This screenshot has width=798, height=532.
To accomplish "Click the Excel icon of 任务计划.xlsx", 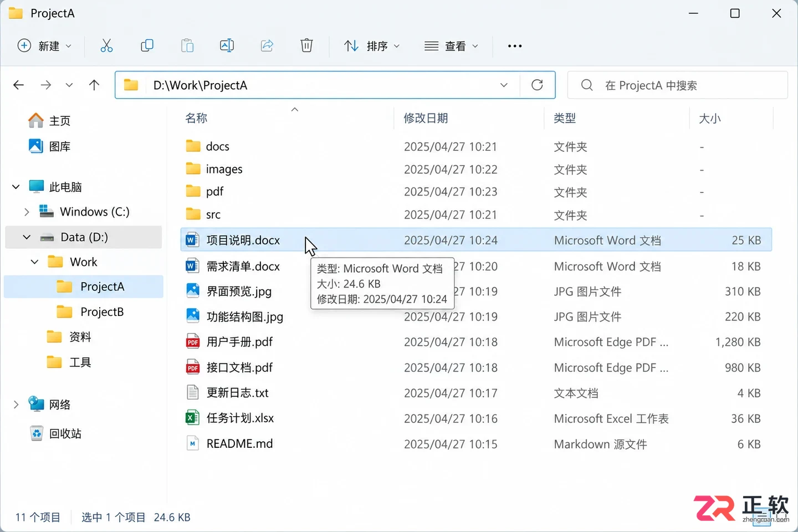I will click(x=192, y=418).
